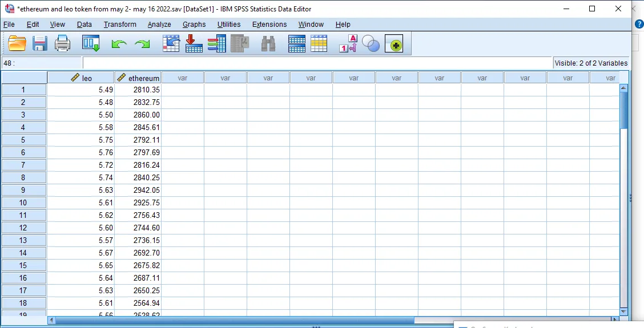Select ethereum cell 2564.94
644x328 pixels.
[x=138, y=303]
